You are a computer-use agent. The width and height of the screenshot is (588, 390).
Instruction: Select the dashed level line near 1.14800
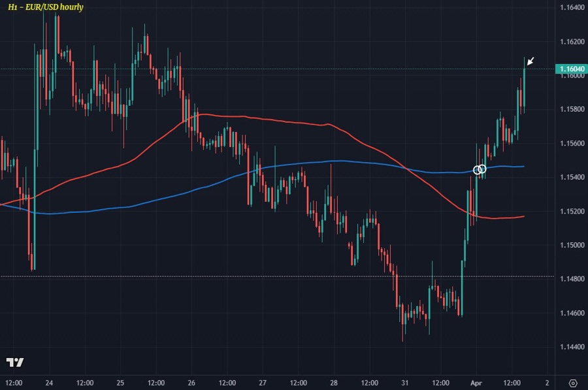click(196, 276)
